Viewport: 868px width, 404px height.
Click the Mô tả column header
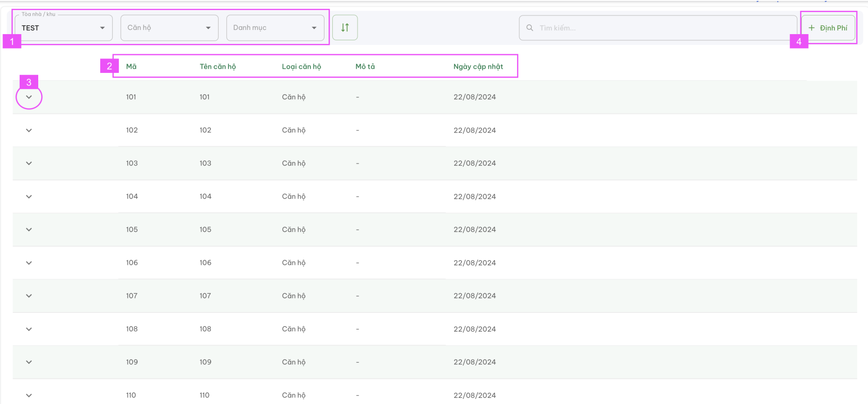coord(365,66)
